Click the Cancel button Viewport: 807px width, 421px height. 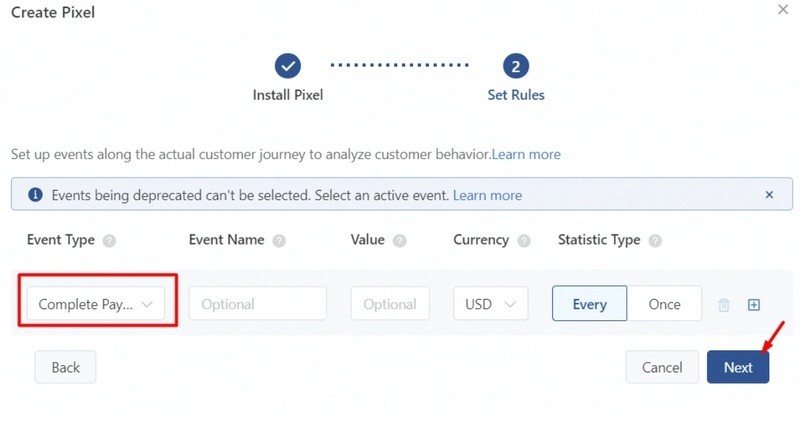662,367
